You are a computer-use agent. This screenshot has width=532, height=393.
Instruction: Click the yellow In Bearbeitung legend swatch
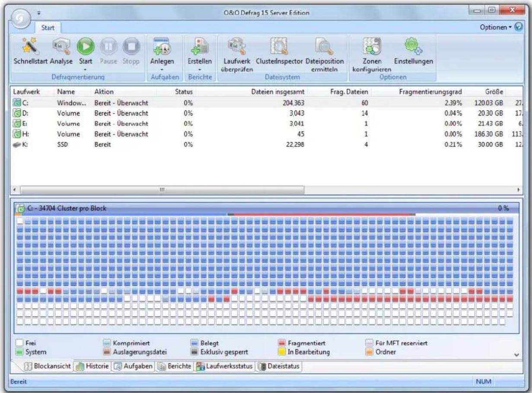tap(281, 351)
